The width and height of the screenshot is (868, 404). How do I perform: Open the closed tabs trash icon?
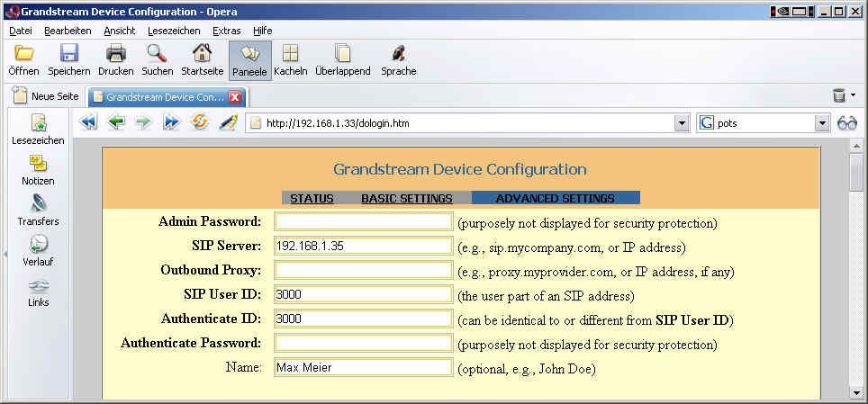839,95
